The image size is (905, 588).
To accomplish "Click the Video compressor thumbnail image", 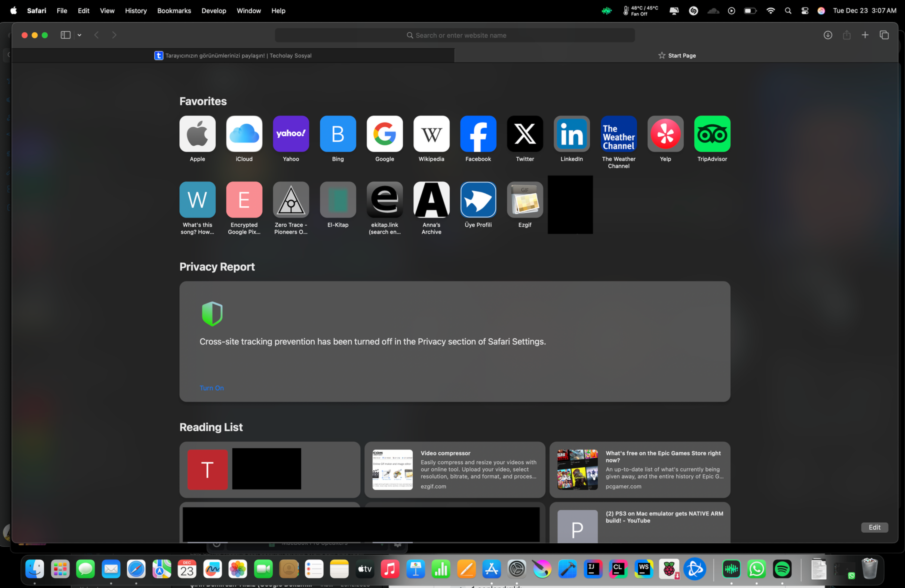I will pyautogui.click(x=392, y=469).
